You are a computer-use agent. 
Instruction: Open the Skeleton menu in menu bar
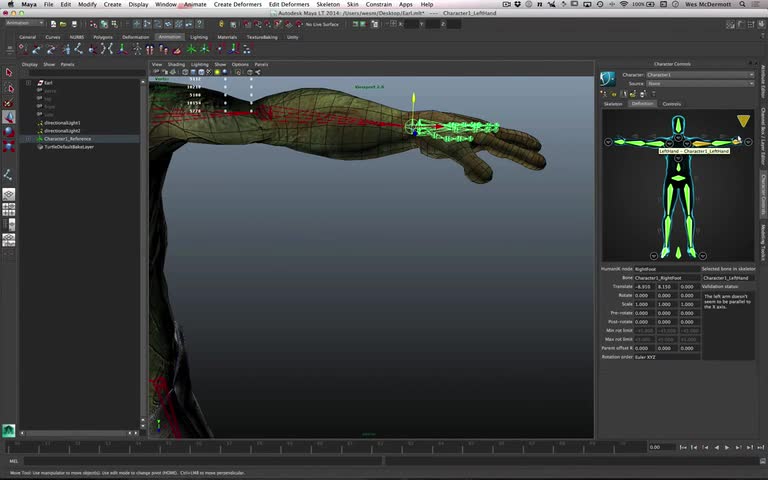pos(328,4)
